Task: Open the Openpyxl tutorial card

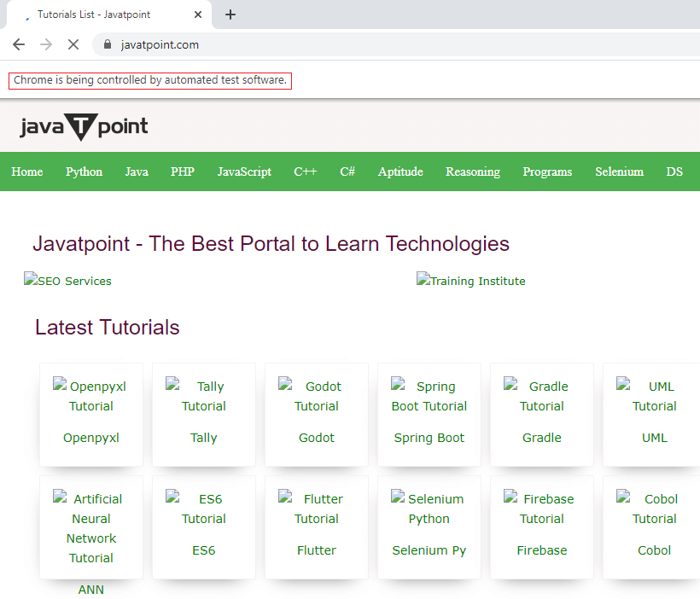Action: 91,415
